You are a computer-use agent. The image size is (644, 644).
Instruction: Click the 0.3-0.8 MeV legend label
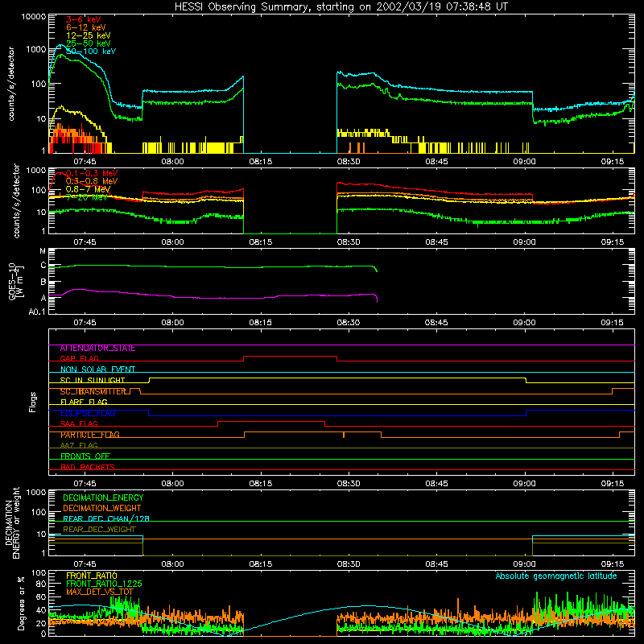[x=91, y=181]
